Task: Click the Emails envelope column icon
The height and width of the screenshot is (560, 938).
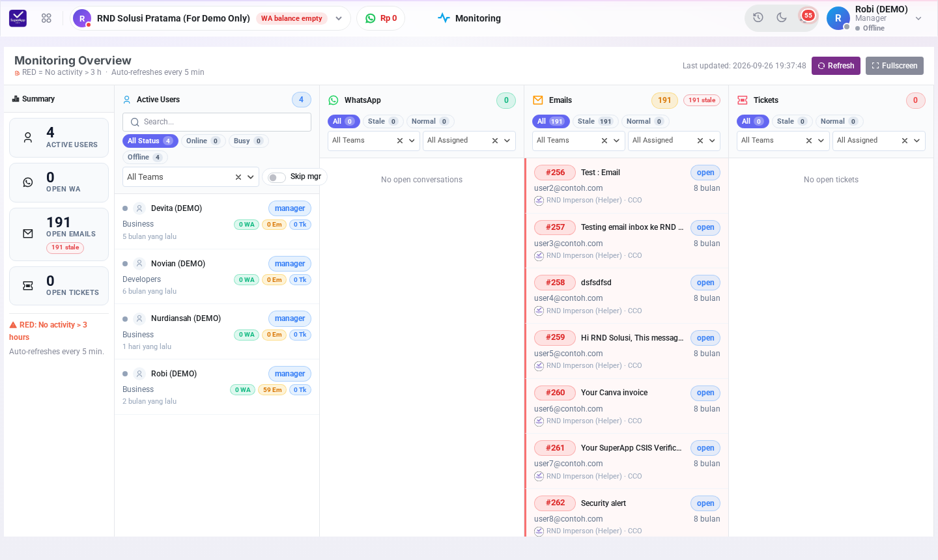Action: click(538, 100)
